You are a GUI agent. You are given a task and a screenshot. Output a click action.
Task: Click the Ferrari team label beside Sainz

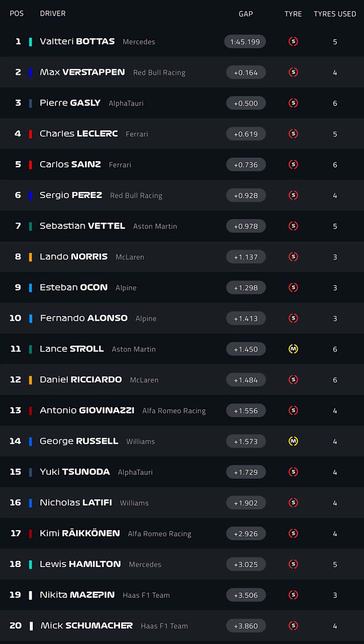point(120,165)
